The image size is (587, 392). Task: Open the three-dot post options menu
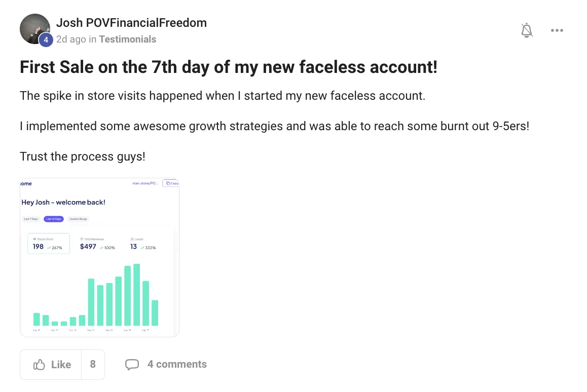tap(557, 31)
